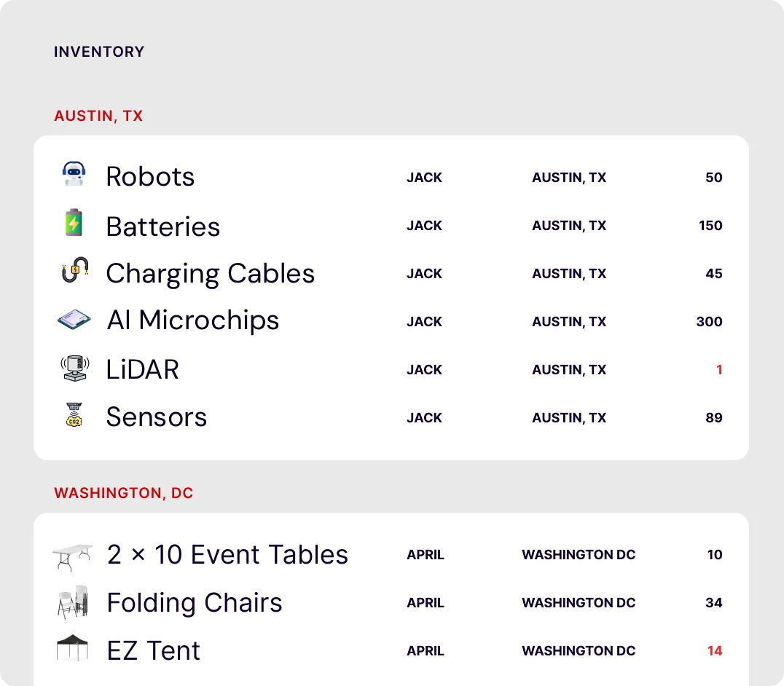The height and width of the screenshot is (686, 784).
Task: Open the Folding Chairs item
Action: pyautogui.click(x=195, y=602)
